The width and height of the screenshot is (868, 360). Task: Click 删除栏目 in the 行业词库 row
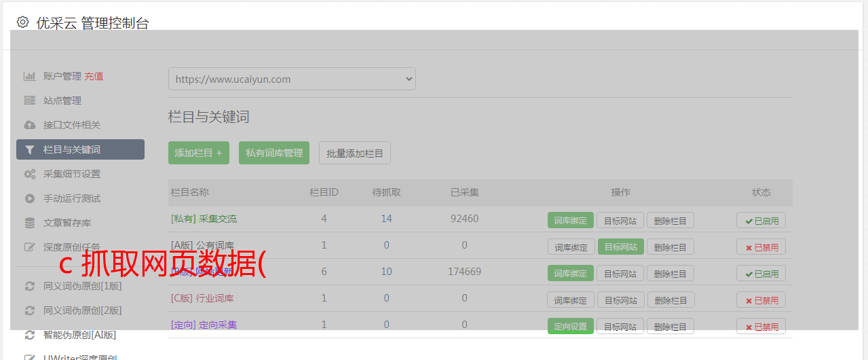[670, 300]
